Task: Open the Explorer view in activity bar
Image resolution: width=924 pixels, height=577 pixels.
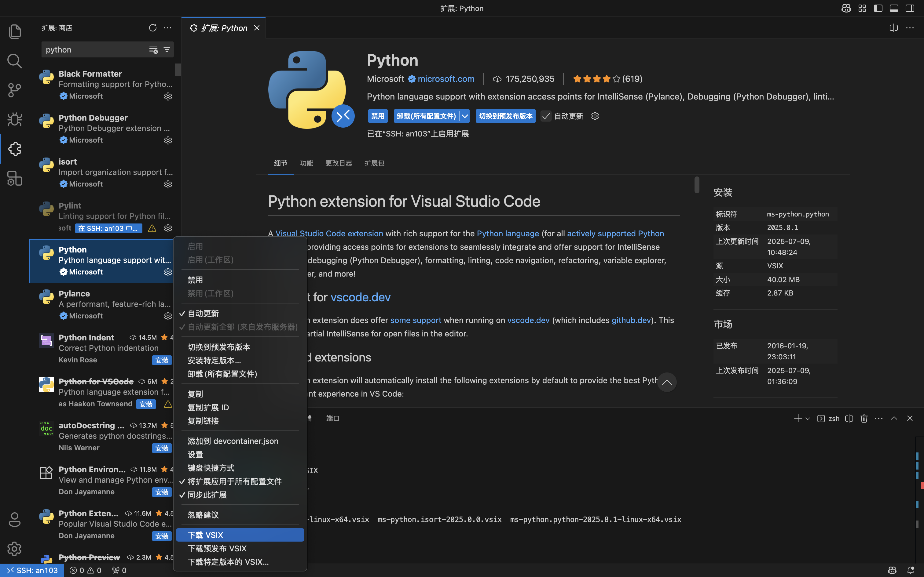Action: pos(14,32)
